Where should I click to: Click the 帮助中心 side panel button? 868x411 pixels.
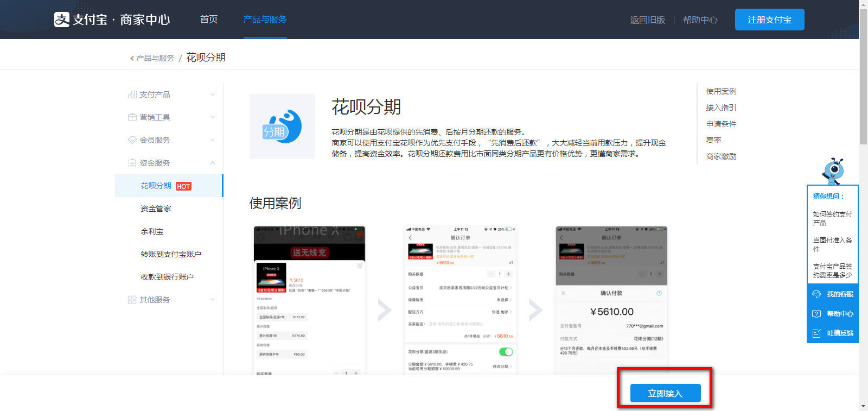(x=833, y=314)
